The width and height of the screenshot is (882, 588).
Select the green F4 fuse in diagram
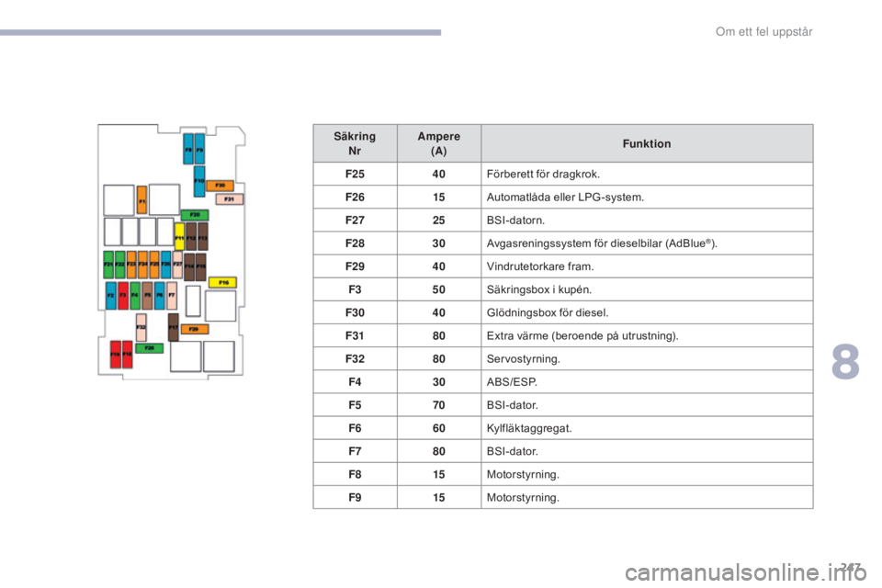coord(135,296)
